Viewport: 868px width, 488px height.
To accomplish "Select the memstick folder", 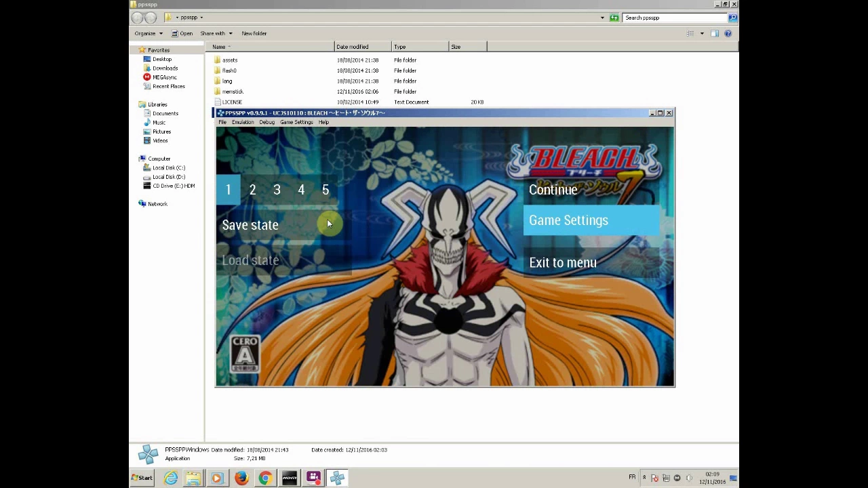I will (232, 91).
